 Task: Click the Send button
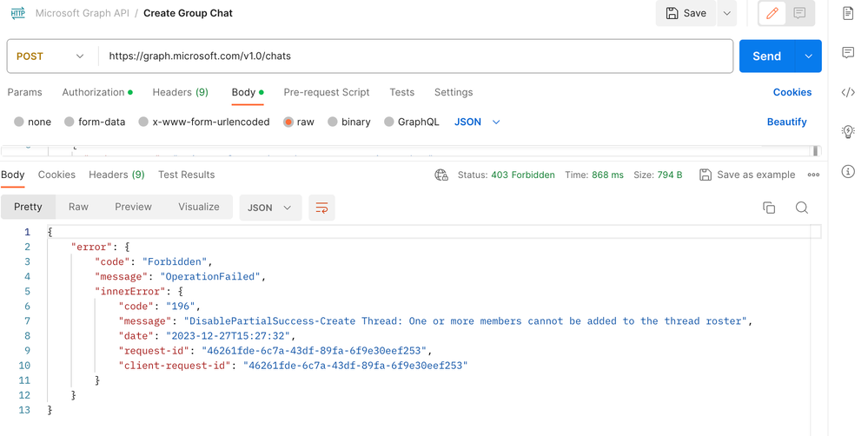point(767,56)
